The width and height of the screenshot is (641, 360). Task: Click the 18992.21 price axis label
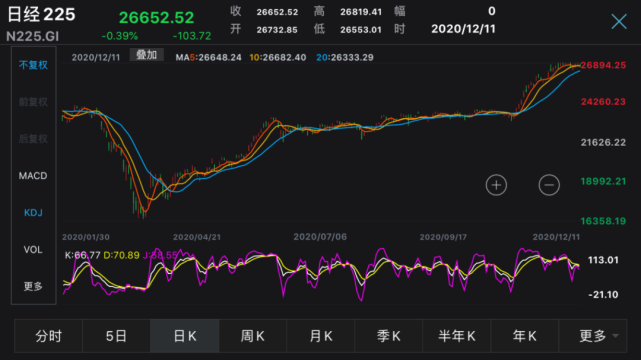(603, 181)
